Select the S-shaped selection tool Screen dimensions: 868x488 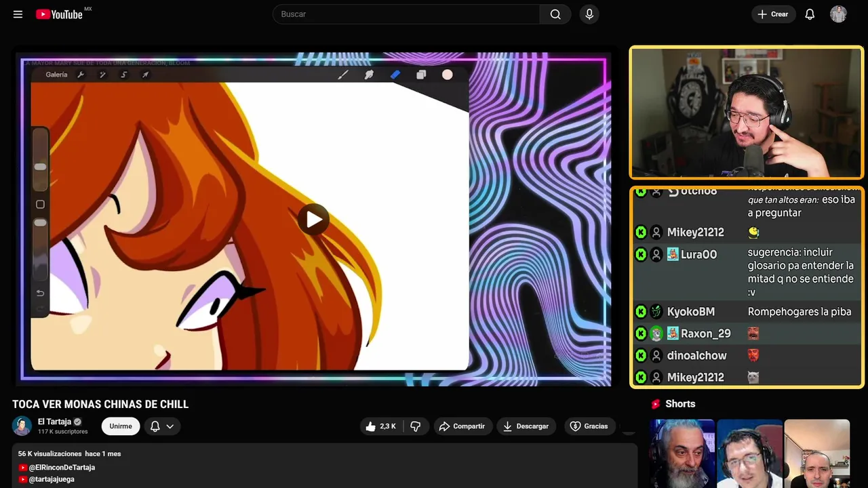124,75
